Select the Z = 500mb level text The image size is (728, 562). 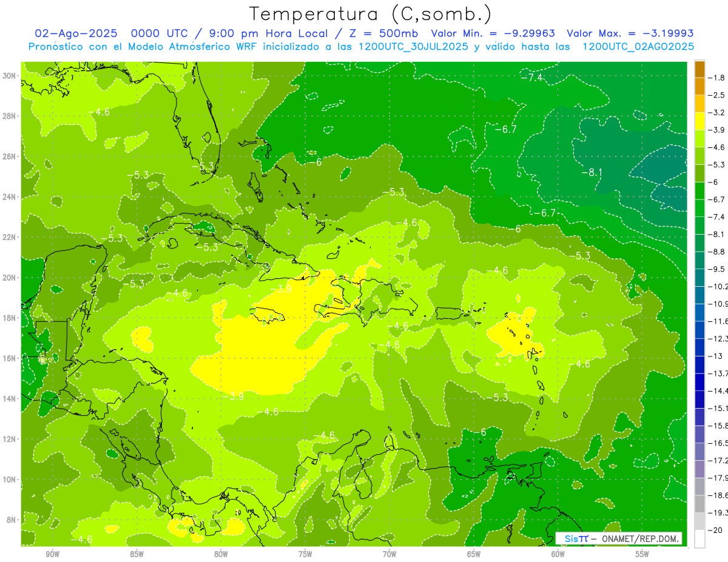(383, 33)
